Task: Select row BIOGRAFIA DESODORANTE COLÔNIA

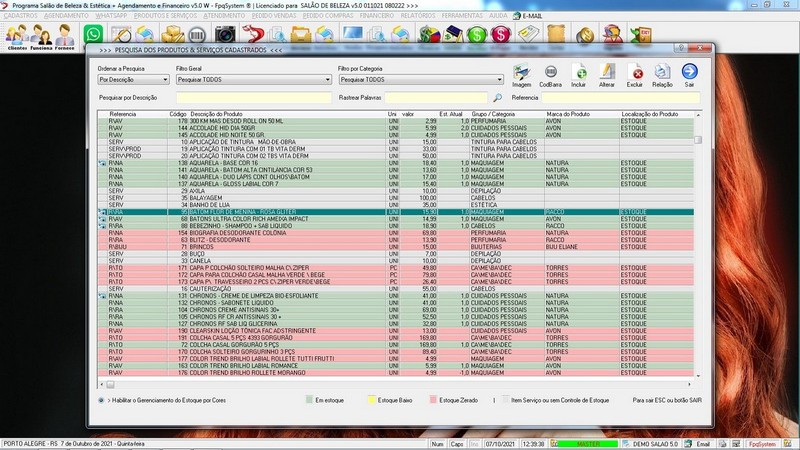Action: 395,233
